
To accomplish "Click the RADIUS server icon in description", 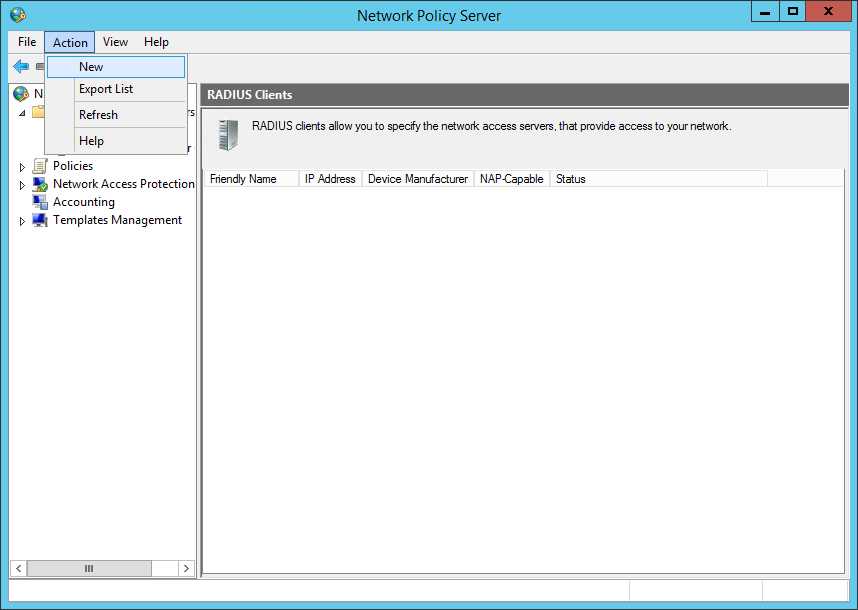I will point(228,135).
